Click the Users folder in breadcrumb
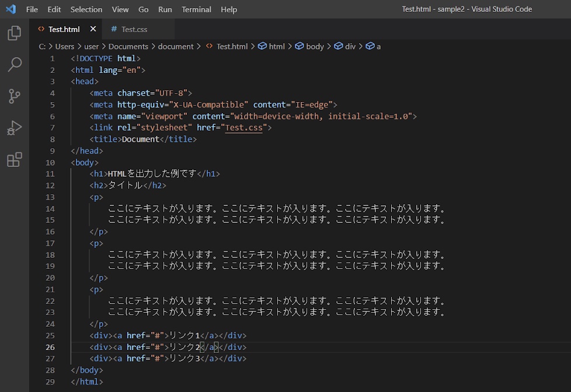The height and width of the screenshot is (392, 571). 65,46
